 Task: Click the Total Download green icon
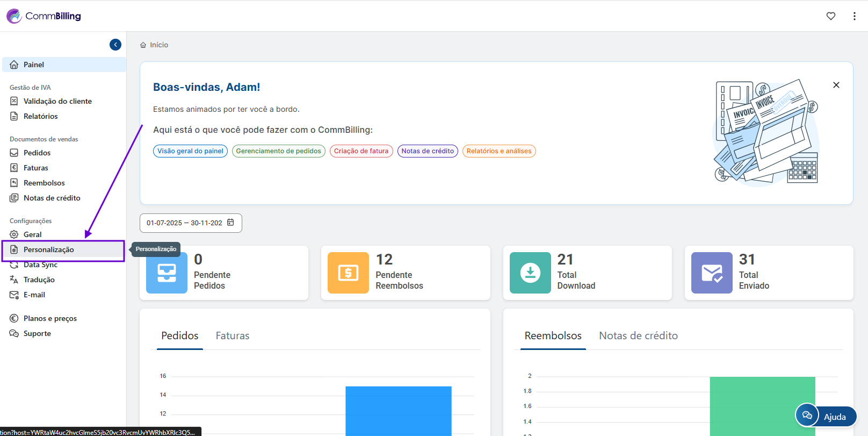(x=530, y=273)
